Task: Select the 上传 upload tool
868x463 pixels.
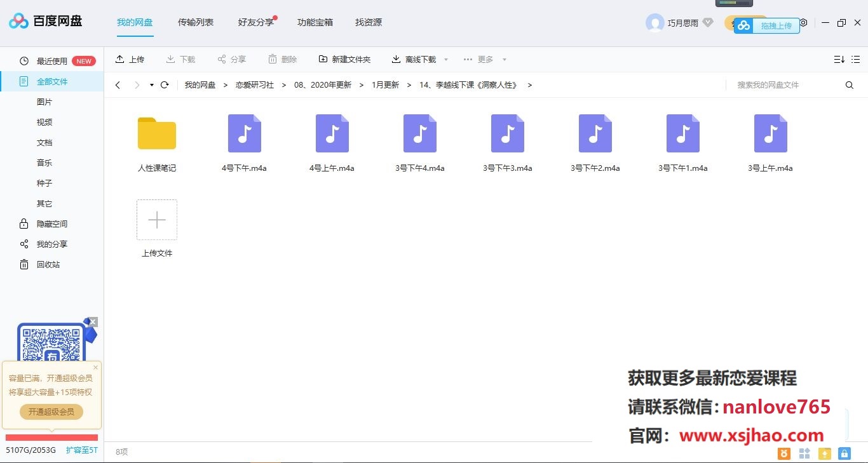Action: [x=130, y=59]
